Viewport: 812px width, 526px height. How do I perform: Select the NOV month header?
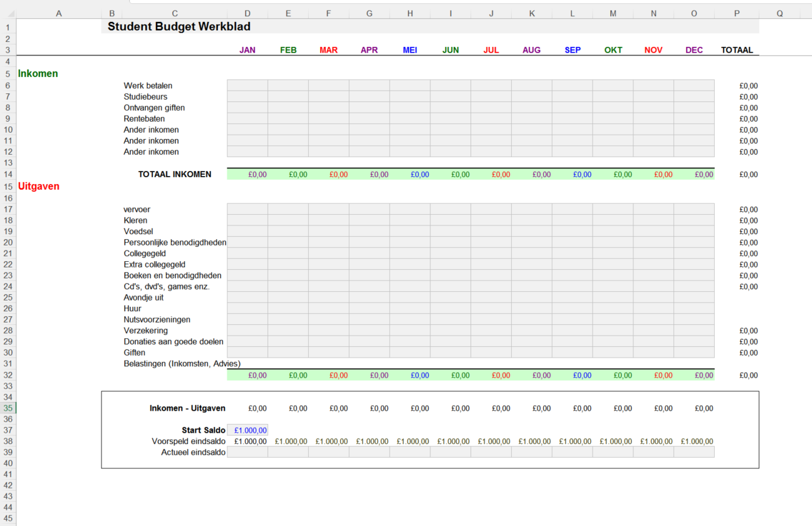653,50
